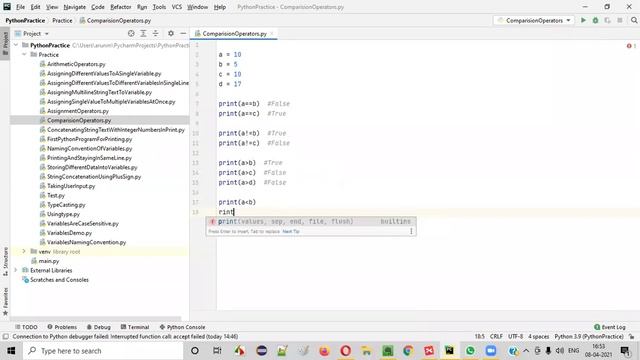Open the VCS menu
The image size is (640, 360).
(177, 7)
